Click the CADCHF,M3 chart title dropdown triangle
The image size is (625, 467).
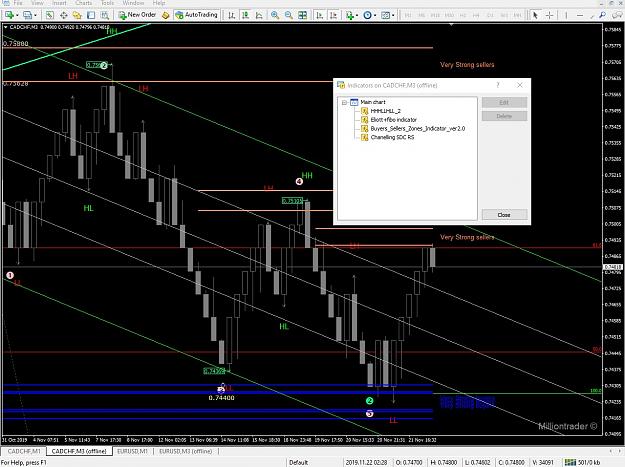(6, 27)
